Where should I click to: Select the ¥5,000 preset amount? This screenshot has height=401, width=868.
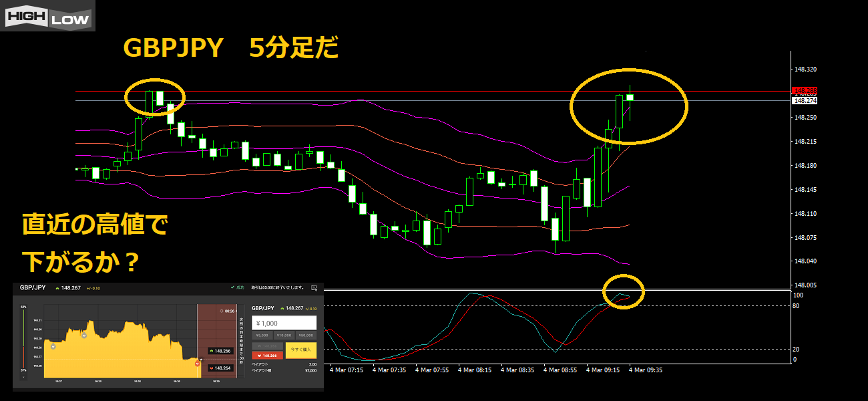[262, 335]
